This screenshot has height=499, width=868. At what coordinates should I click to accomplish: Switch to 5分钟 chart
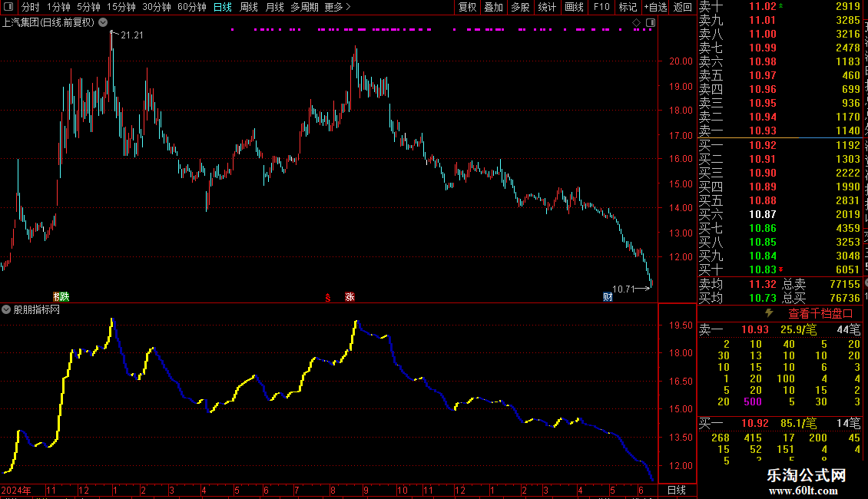click(88, 7)
